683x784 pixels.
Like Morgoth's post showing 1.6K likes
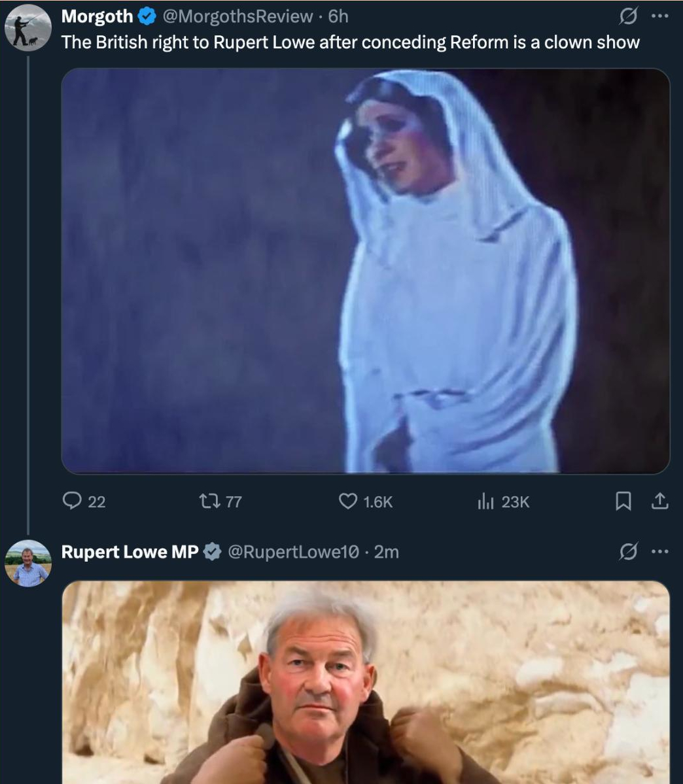[x=366, y=501]
